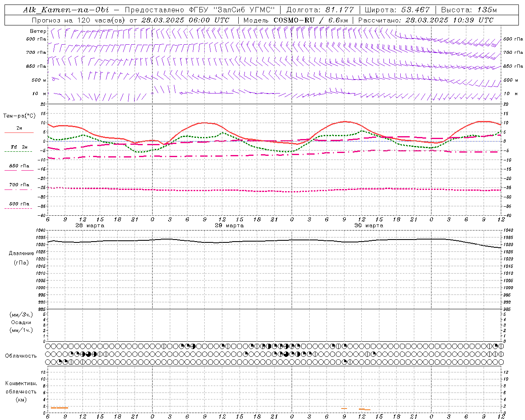
Task: Click the line sample under 850 гПа temperature legend
Action: pos(19,170)
